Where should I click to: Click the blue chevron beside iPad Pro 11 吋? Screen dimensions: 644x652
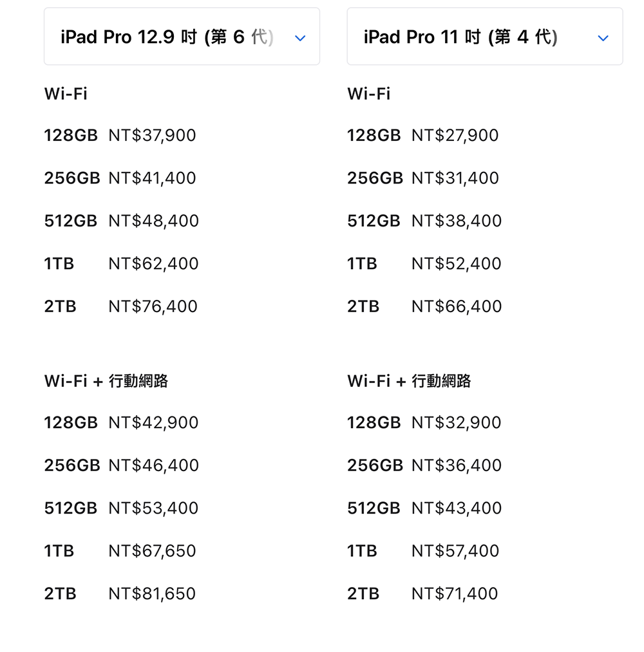[603, 38]
